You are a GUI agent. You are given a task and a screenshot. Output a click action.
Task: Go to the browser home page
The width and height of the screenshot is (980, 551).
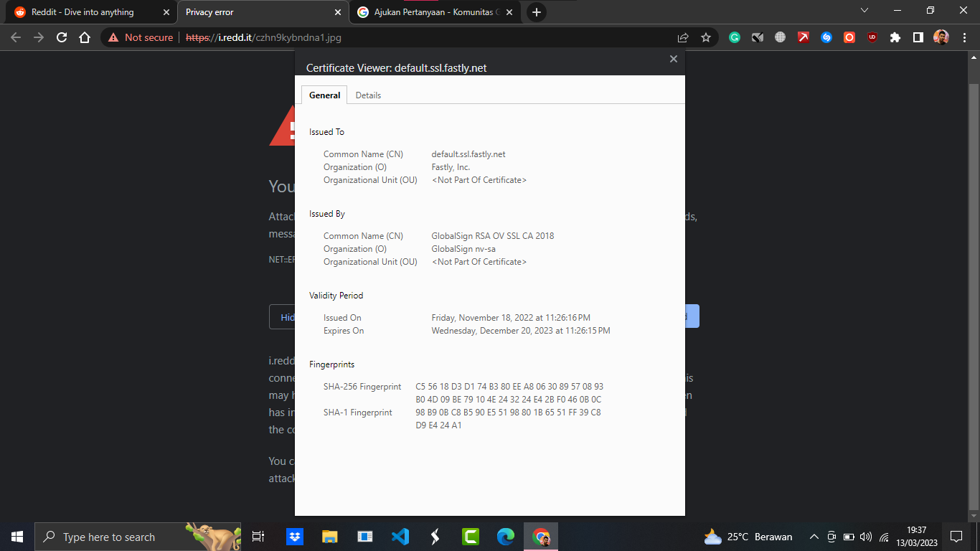pyautogui.click(x=85, y=37)
